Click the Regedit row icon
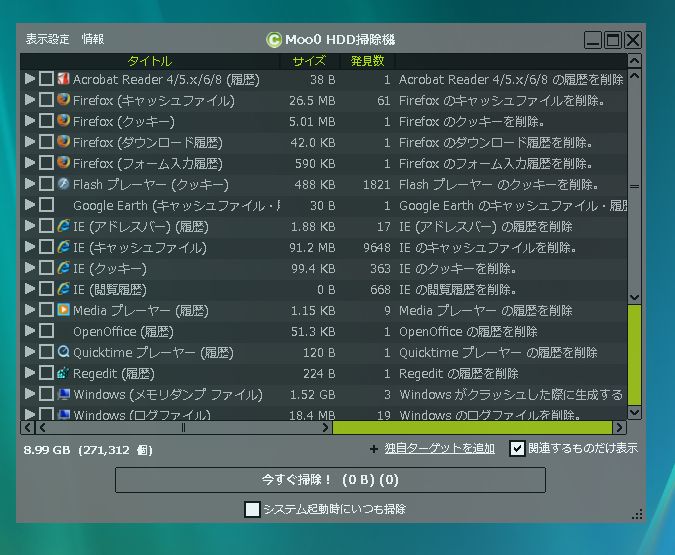This screenshot has width=675, height=555. tap(63, 373)
